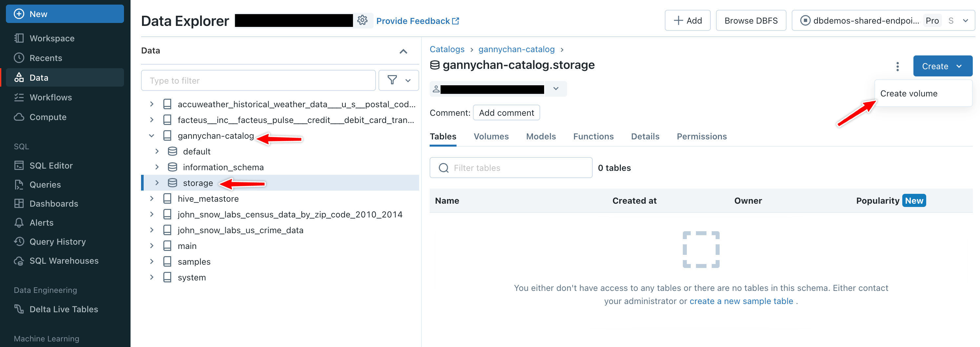The width and height of the screenshot is (980, 347).
Task: Open Alerts in sidebar
Action: (41, 223)
